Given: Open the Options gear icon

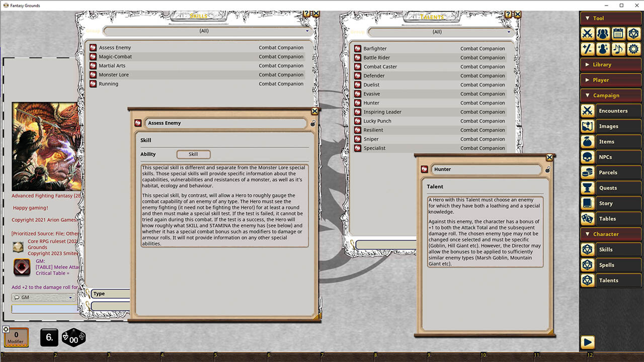Looking at the screenshot, I should [633, 49].
